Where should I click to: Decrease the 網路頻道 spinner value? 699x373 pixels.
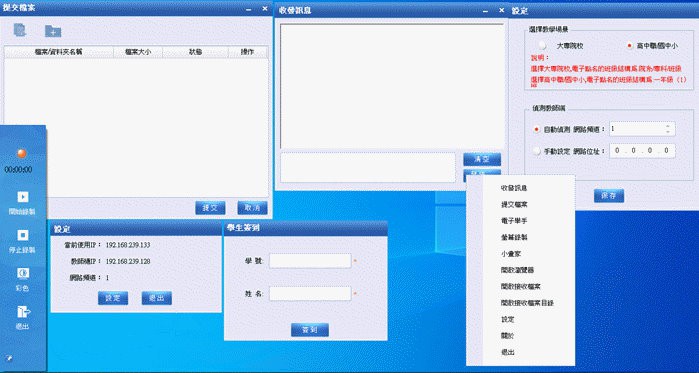click(x=667, y=132)
